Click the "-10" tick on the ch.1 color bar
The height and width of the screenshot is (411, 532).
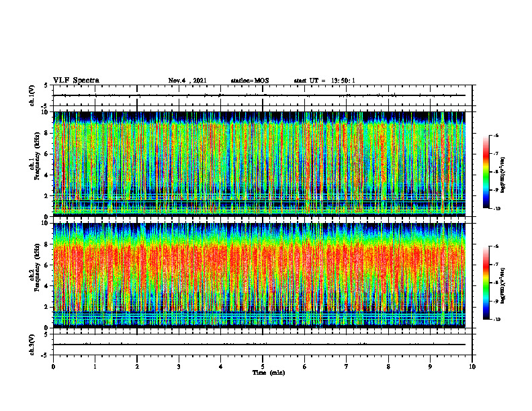point(496,209)
